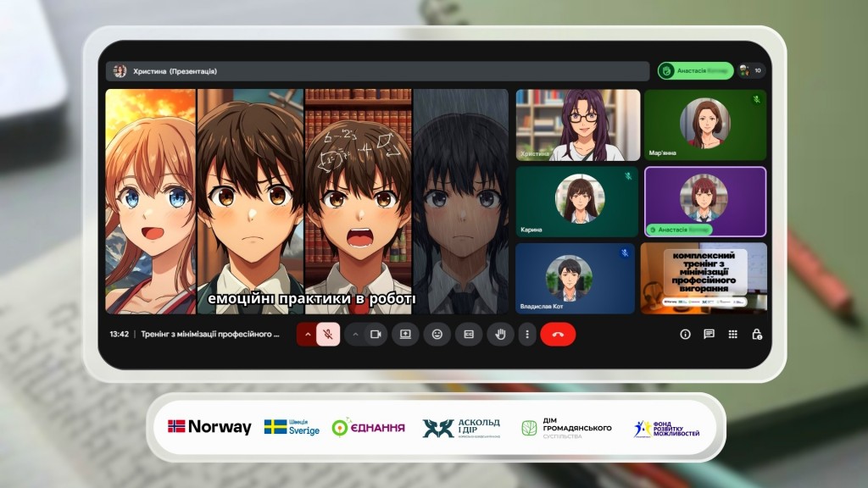Click the 13:42 meeting time

click(x=119, y=334)
